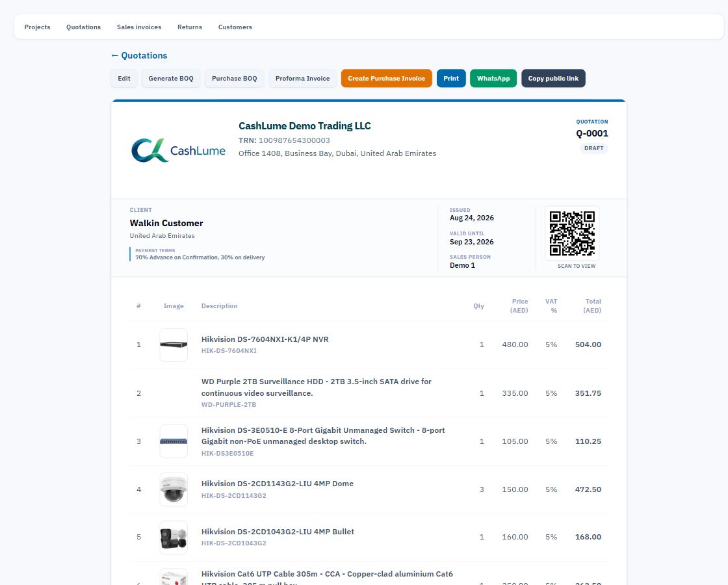Click price 480.00 in NVR row

click(515, 344)
